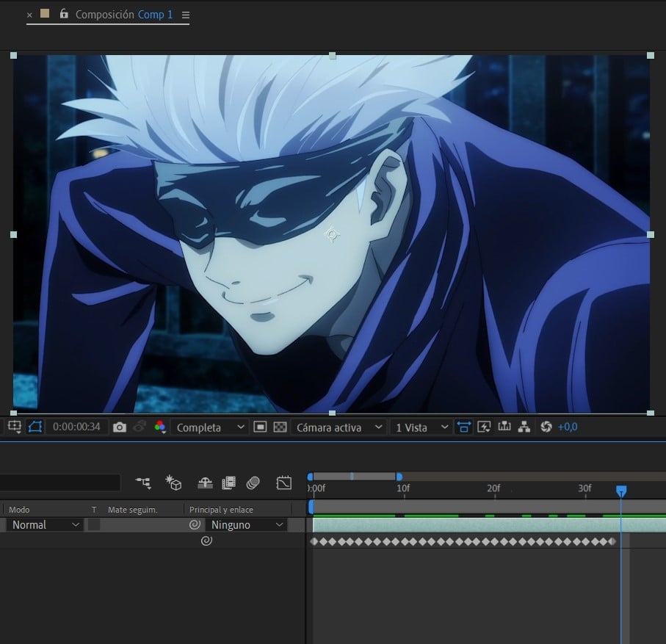Open the Fast Previews lightning icon
Image resolution: width=666 pixels, height=644 pixels.
point(484,427)
